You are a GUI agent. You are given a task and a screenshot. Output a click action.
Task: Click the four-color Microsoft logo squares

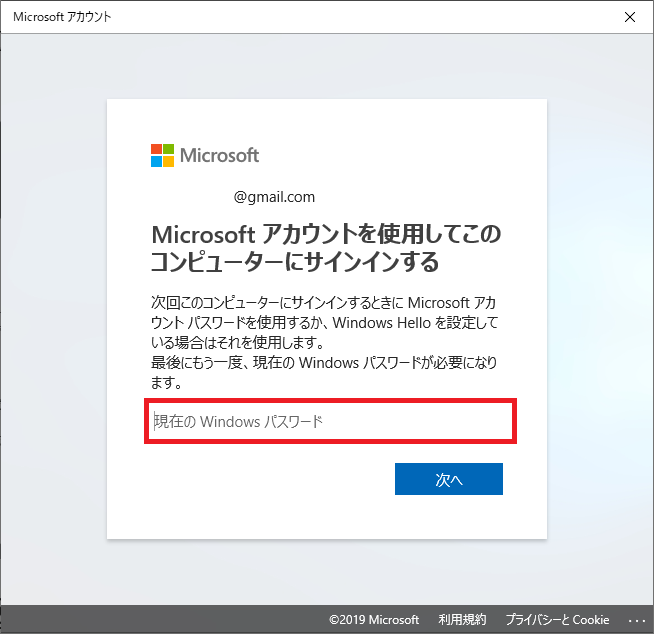click(162, 155)
